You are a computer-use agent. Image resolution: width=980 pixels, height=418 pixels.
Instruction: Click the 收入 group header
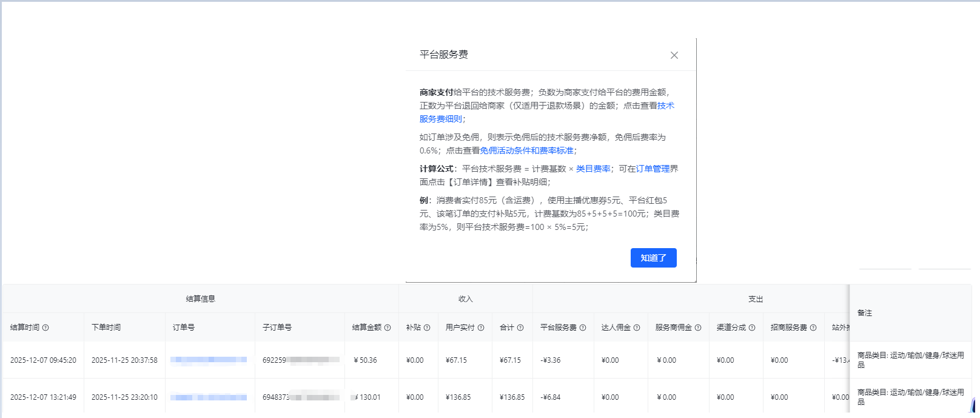click(x=466, y=299)
